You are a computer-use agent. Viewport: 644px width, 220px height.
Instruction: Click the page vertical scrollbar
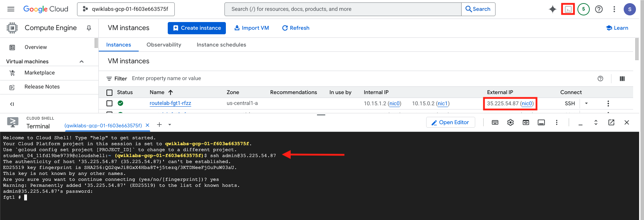pos(637,49)
